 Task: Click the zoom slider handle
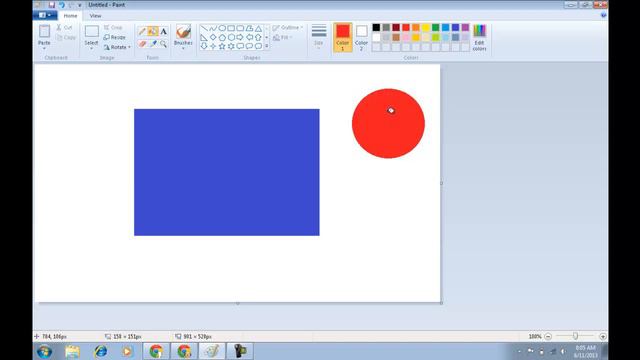click(x=575, y=336)
